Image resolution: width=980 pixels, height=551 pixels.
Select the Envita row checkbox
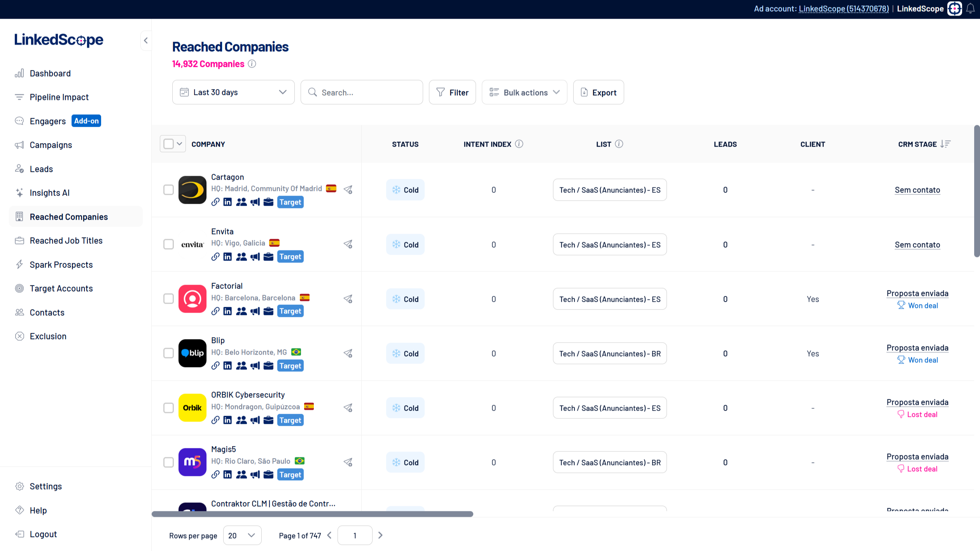(168, 244)
